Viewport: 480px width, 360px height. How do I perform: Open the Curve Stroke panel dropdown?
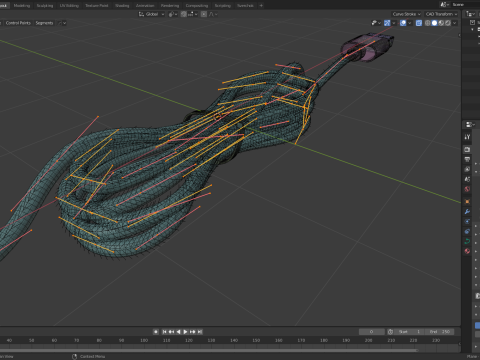tap(406, 14)
